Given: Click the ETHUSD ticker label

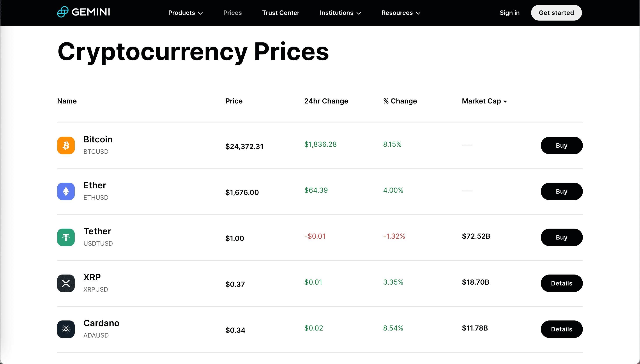Looking at the screenshot, I should (x=96, y=198).
